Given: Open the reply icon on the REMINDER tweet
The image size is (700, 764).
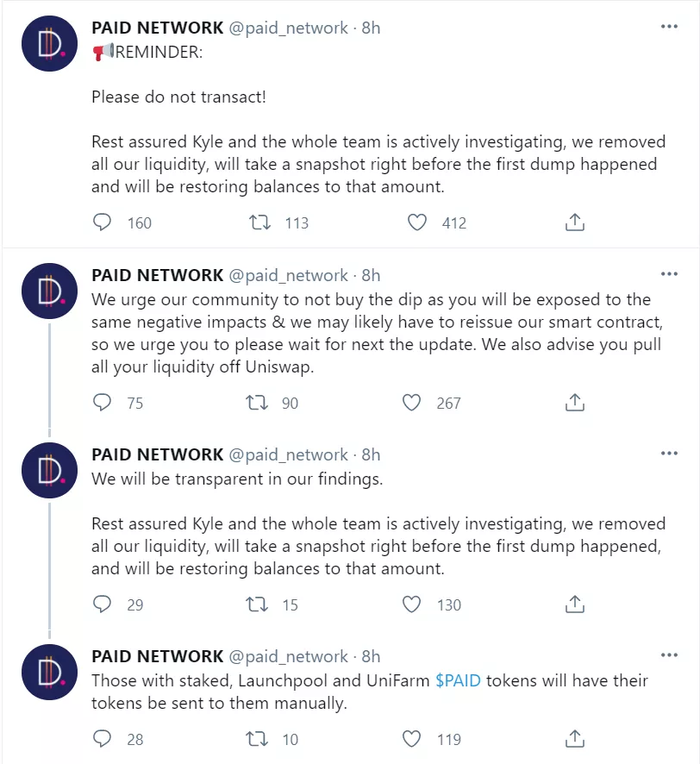Looking at the screenshot, I should [x=102, y=222].
